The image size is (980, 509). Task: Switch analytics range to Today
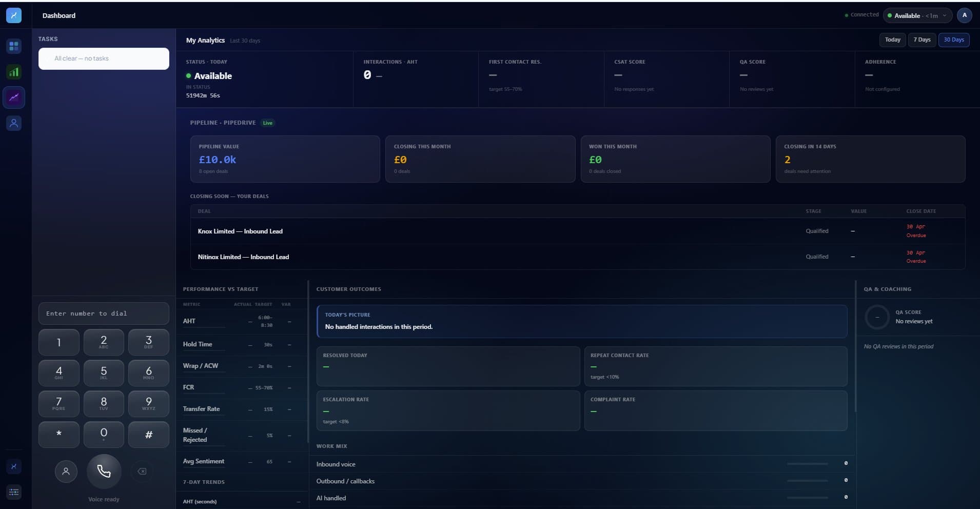892,40
